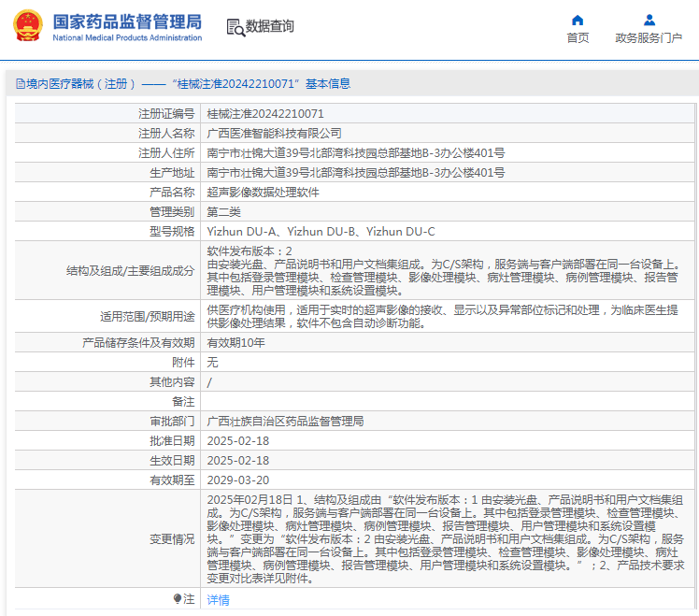Click the 注册证编号 row label

click(x=166, y=114)
